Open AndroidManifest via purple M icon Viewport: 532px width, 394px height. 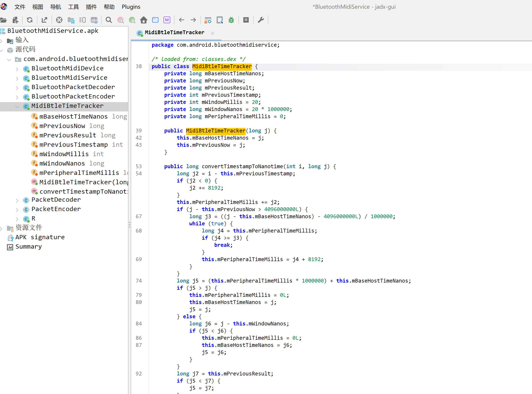pyautogui.click(x=167, y=20)
